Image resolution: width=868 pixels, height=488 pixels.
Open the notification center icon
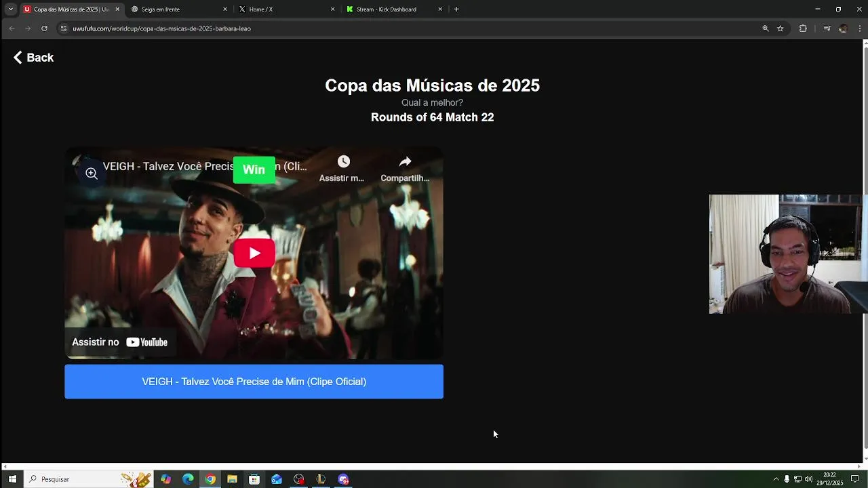tap(855, 479)
